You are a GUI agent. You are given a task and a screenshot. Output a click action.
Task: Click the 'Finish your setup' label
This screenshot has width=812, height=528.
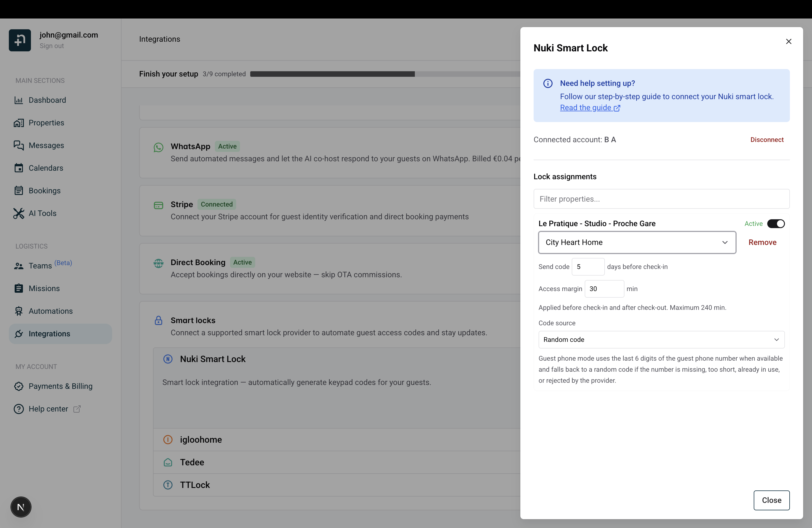coord(168,74)
